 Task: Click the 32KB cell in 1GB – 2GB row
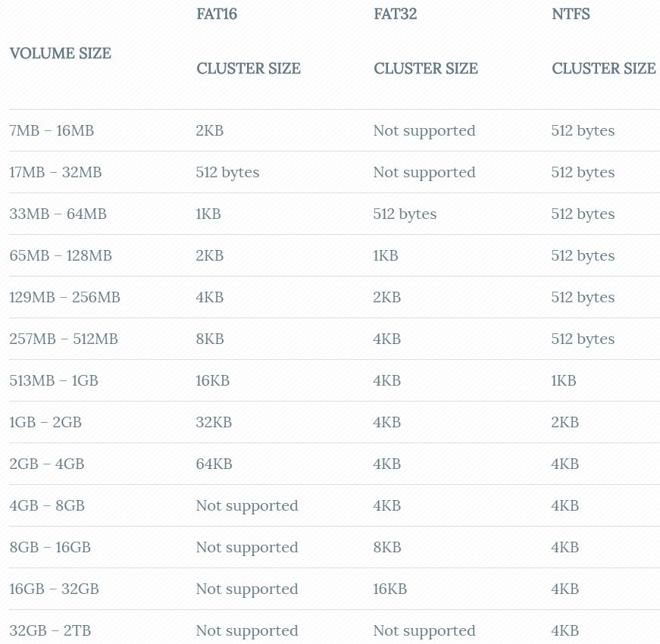214,422
